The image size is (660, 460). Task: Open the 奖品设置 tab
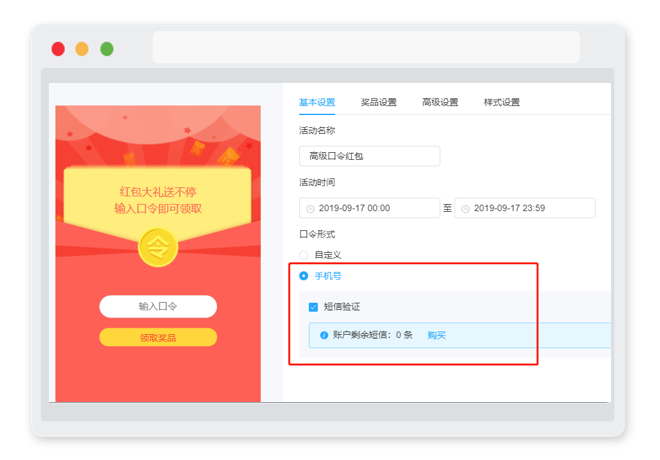coord(378,102)
